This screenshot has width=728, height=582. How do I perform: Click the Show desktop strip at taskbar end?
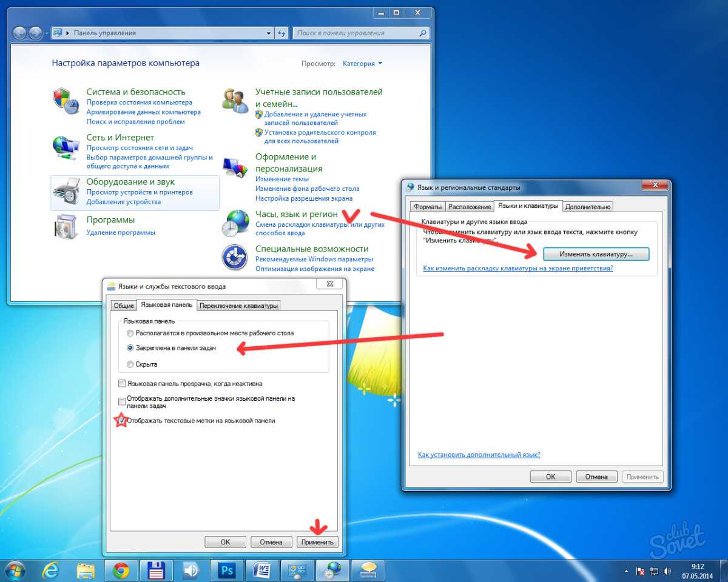723,571
